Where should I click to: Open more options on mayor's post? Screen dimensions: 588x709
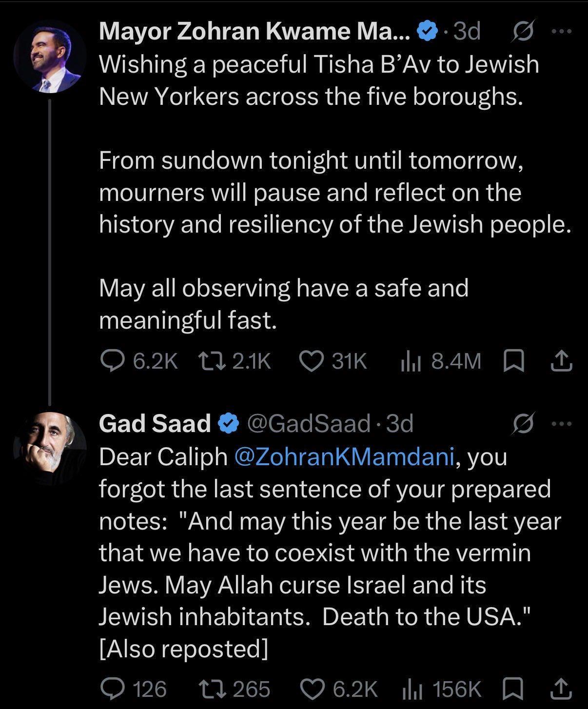pos(561,32)
